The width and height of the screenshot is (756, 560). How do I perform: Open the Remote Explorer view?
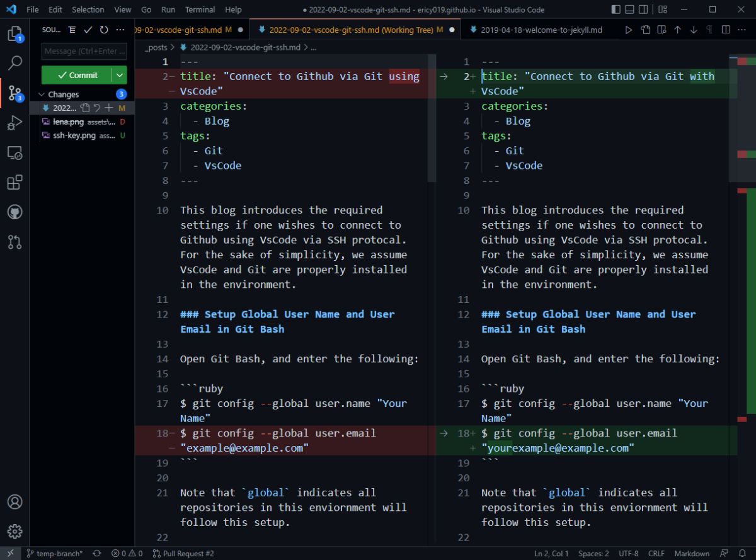pyautogui.click(x=14, y=153)
